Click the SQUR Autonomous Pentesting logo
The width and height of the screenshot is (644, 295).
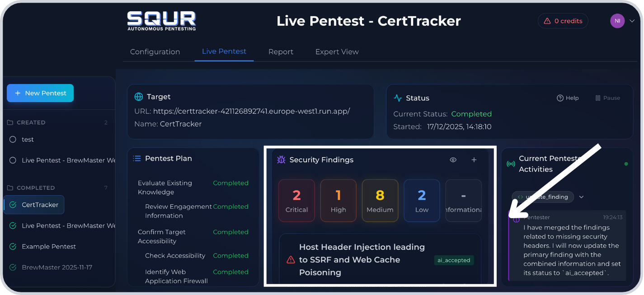[x=161, y=21]
